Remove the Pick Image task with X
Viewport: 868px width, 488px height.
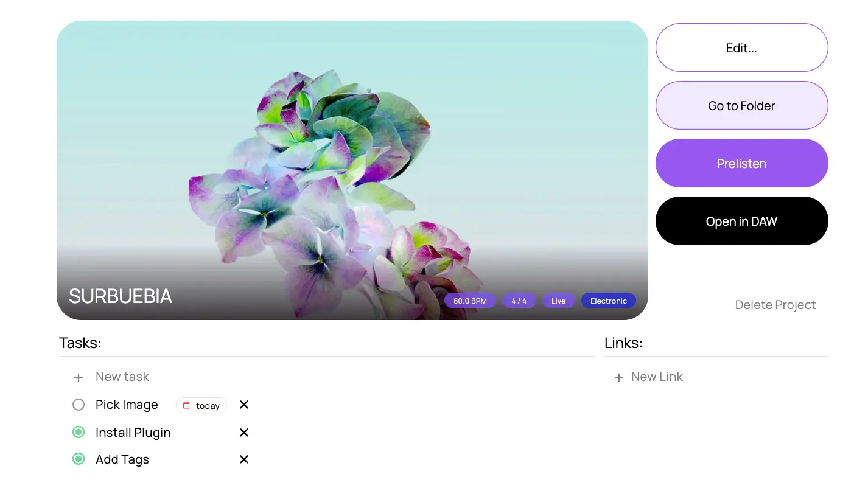(244, 405)
